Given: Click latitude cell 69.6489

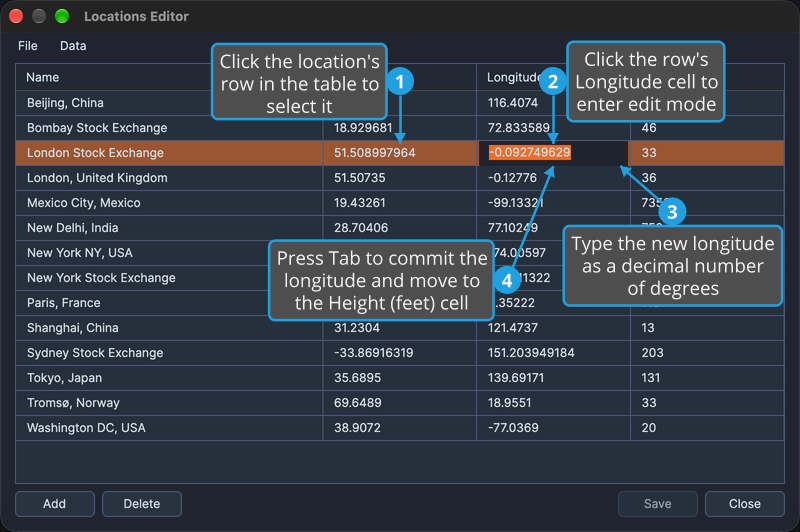Looking at the screenshot, I should click(x=400, y=403).
